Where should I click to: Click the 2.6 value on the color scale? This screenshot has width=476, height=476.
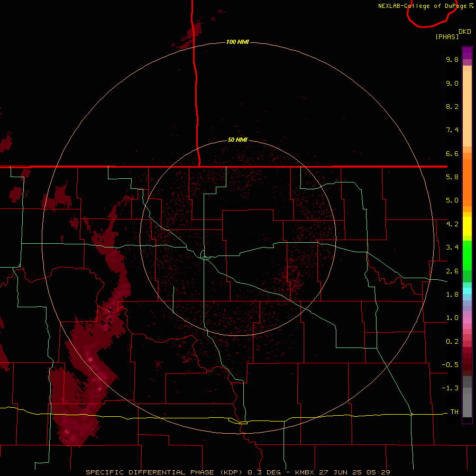pyautogui.click(x=452, y=271)
